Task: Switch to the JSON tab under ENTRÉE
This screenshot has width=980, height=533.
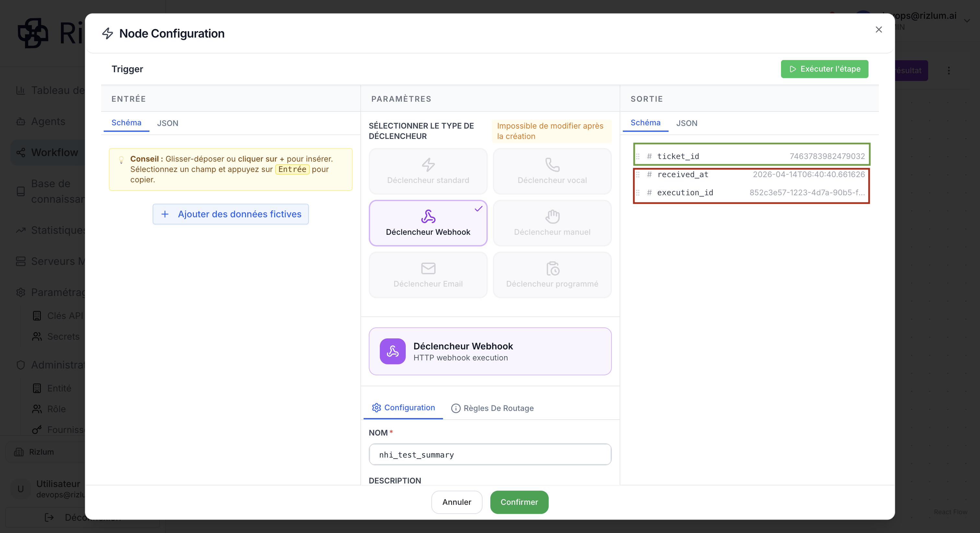Action: point(168,123)
